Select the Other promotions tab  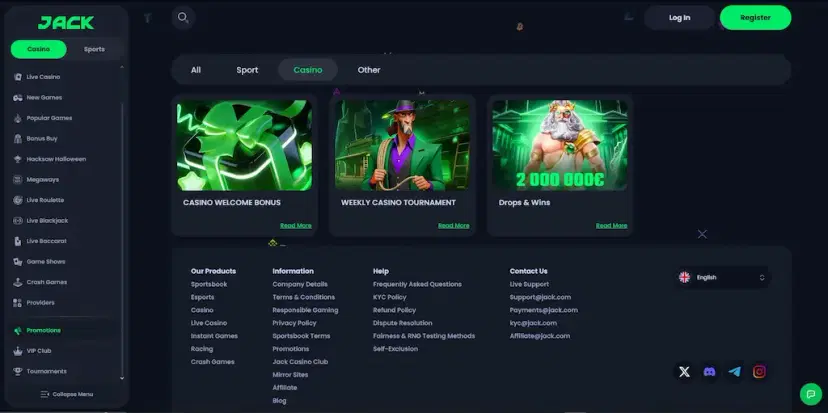[x=369, y=70]
